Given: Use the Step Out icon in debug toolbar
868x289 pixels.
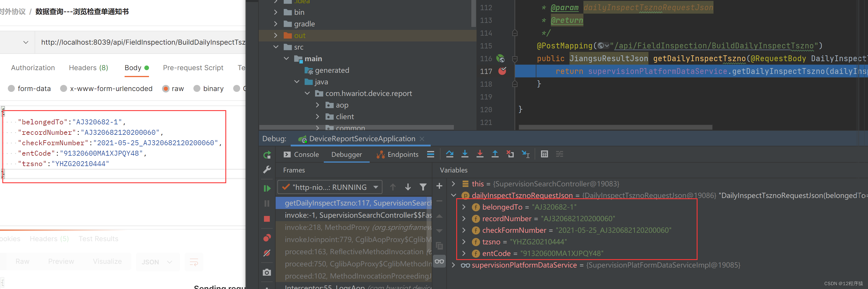Looking at the screenshot, I should (495, 154).
